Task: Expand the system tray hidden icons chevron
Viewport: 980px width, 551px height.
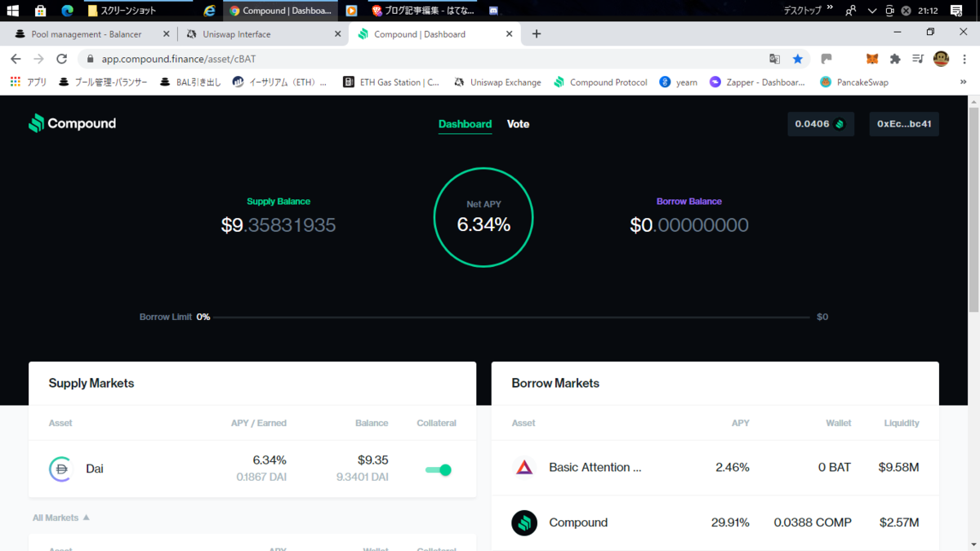Action: 871,11
